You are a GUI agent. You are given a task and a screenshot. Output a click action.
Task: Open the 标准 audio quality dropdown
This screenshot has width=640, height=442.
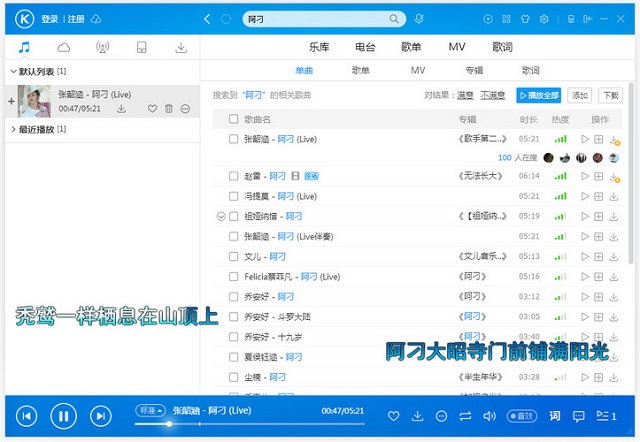149,410
